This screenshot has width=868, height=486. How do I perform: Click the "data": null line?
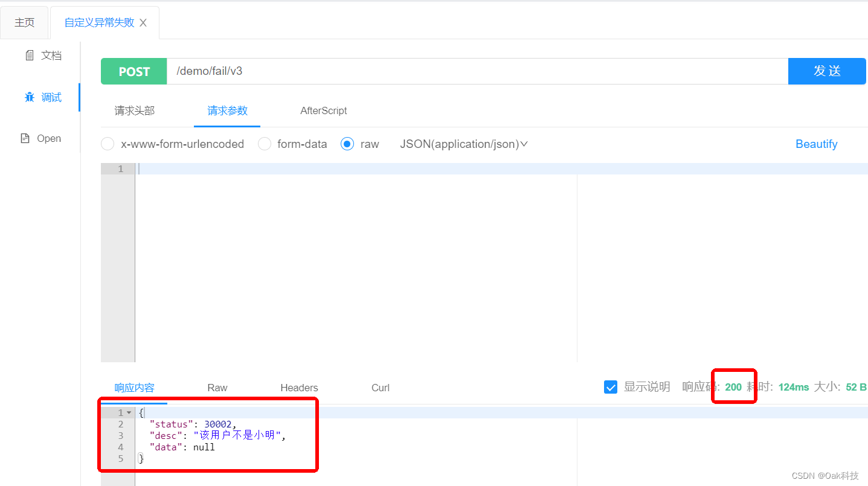coord(182,447)
